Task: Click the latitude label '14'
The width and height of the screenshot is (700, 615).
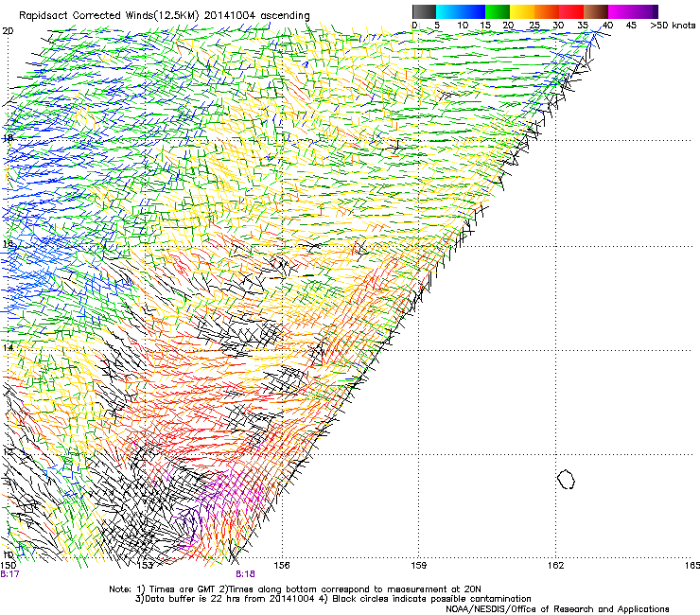Action: click(8, 347)
